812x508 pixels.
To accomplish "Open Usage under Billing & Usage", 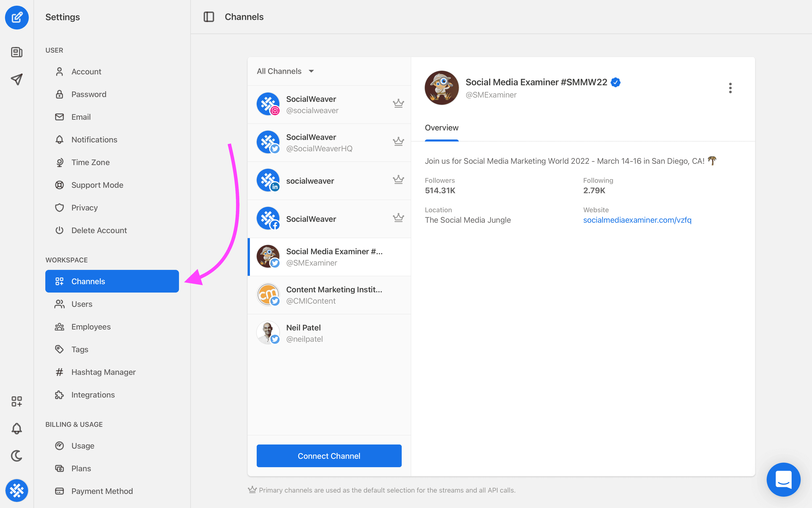I will (112, 446).
